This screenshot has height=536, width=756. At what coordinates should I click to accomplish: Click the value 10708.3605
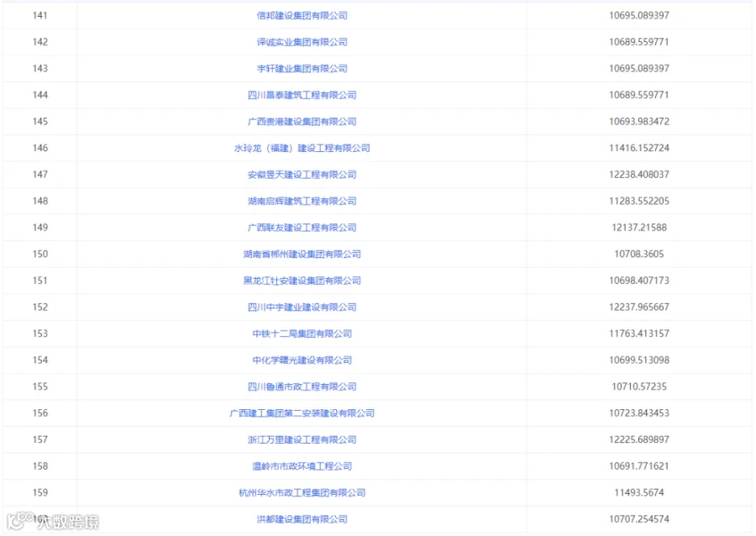tap(639, 254)
